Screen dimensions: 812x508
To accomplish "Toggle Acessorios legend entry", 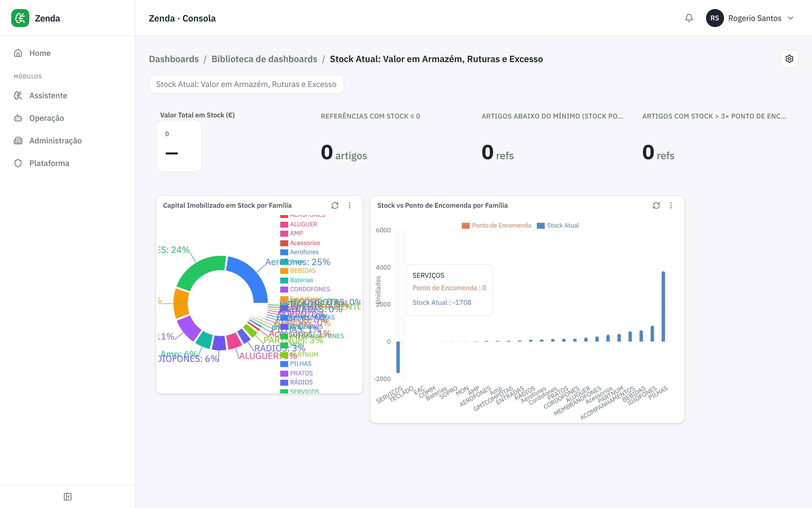I will pyautogui.click(x=300, y=243).
